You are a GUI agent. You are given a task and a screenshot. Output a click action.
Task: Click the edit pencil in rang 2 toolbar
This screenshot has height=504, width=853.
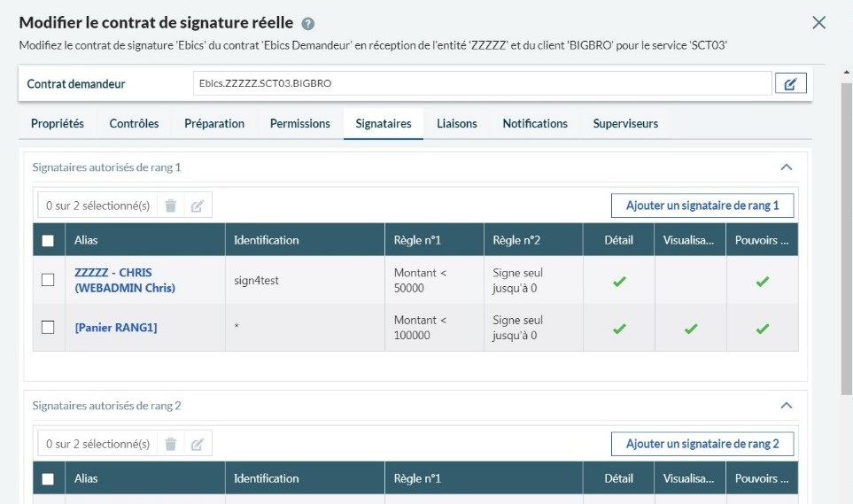click(198, 444)
